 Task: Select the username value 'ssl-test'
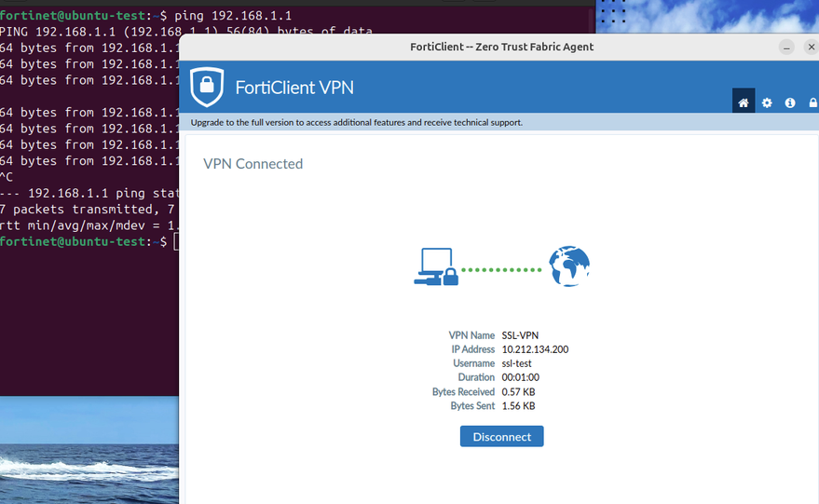click(x=516, y=363)
